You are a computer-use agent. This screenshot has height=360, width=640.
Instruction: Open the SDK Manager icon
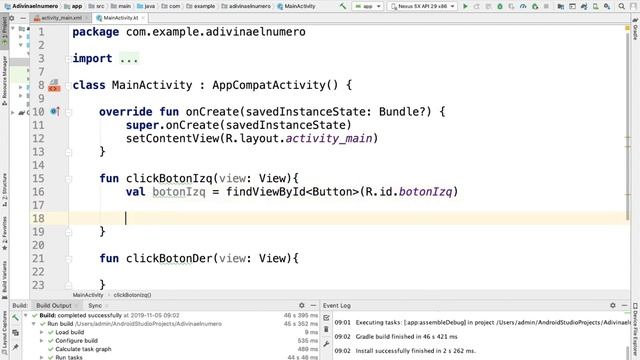tap(607, 6)
